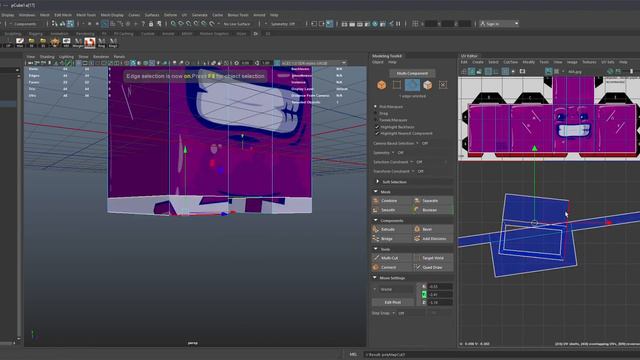Viewport: 640px width, 360px height.
Task: Click the Smooth mesh tool
Action: (391, 210)
